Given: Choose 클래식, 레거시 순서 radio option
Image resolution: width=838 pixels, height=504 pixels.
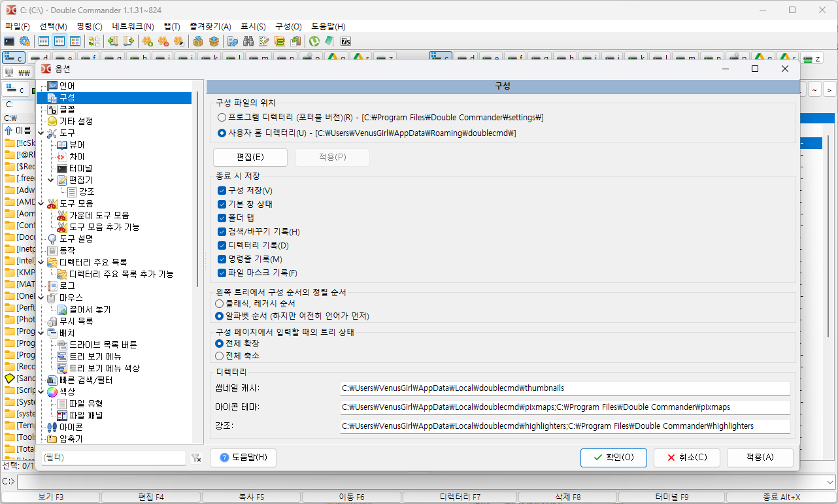Looking at the screenshot, I should coord(220,303).
